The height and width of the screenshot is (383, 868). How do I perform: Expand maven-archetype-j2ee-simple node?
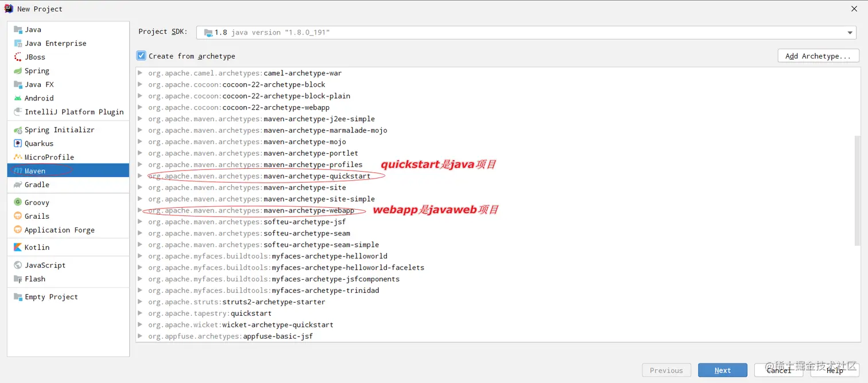point(140,119)
